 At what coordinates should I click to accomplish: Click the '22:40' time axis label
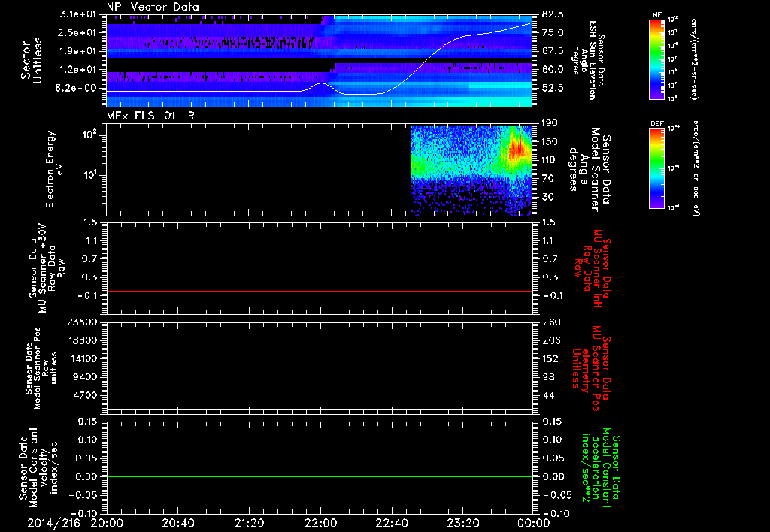click(x=391, y=523)
